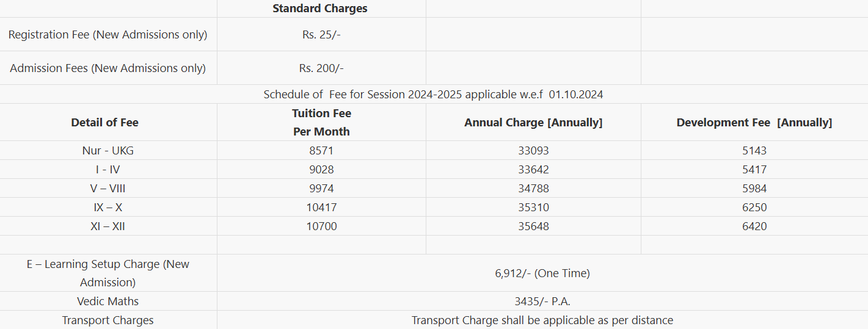Click the Detail of Fee column header
Screen dimensions: 868x329
click(105, 122)
